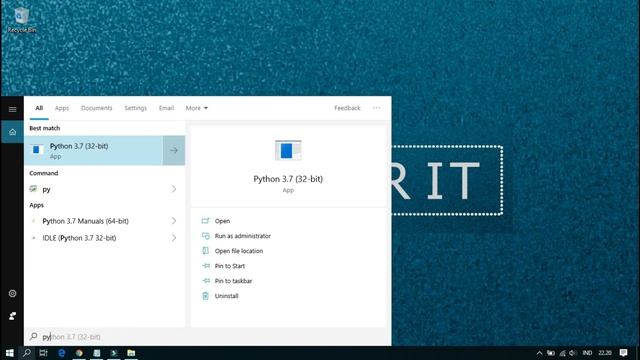Select Python 3.7 Manuals (64-bit) result
The image size is (640, 360).
click(104, 221)
